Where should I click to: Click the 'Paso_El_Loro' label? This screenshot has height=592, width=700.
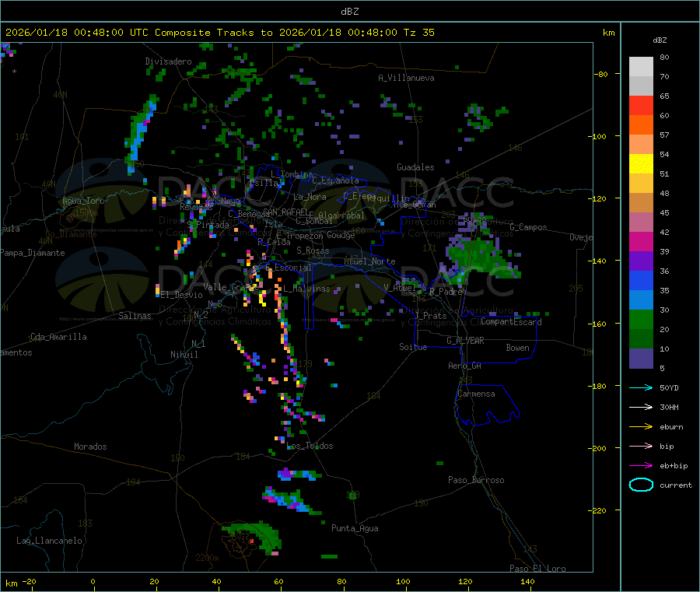(x=537, y=569)
